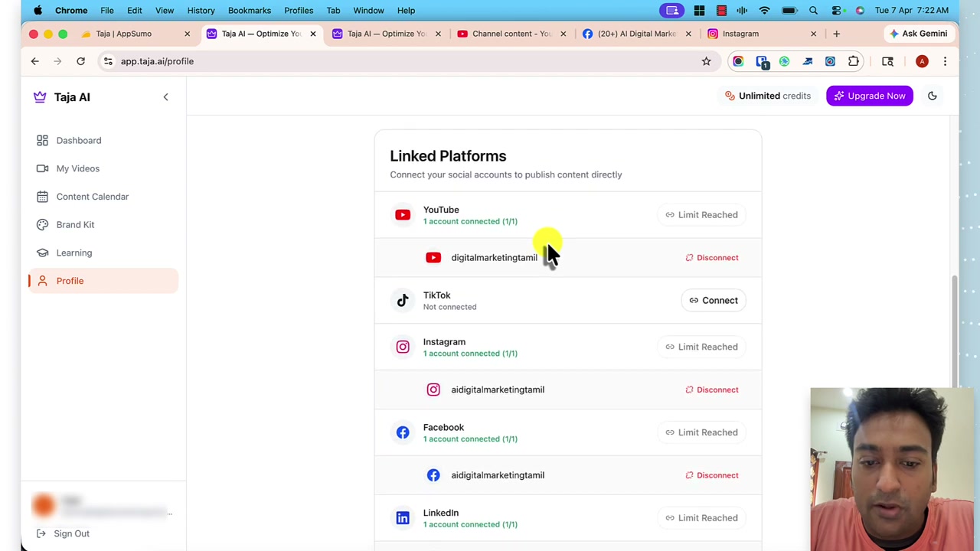980x551 pixels.
Task: Click the Ask Gemini button
Action: coord(917,34)
